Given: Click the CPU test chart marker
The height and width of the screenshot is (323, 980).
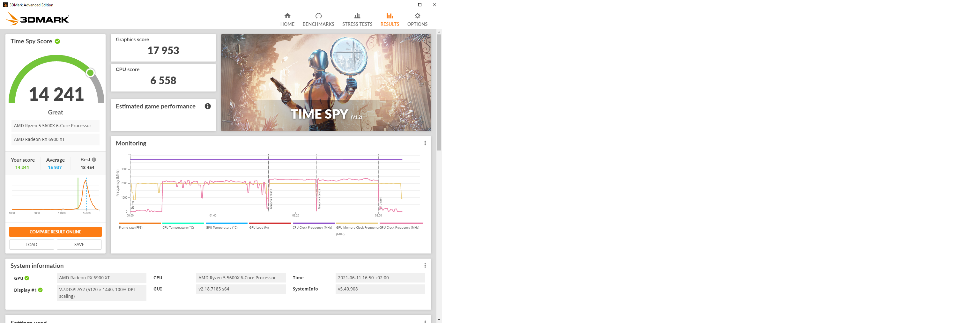Looking at the screenshot, I should pos(381,203).
